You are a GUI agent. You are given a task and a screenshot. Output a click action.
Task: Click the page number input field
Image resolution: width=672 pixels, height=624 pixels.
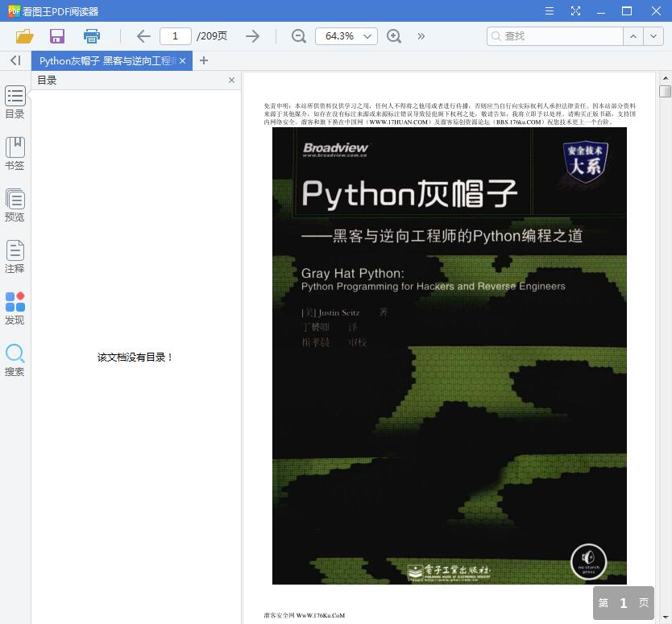point(176,36)
